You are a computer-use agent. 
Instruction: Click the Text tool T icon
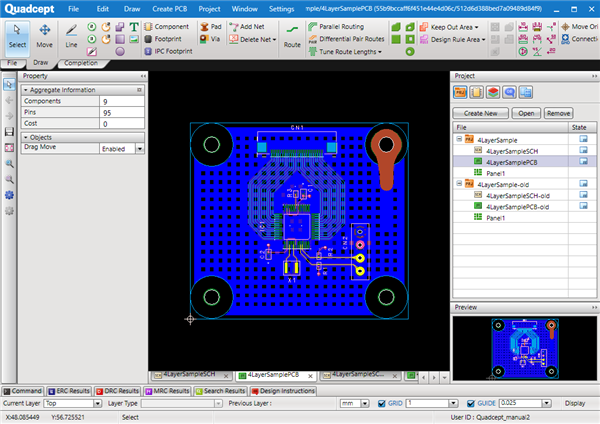(x=134, y=27)
